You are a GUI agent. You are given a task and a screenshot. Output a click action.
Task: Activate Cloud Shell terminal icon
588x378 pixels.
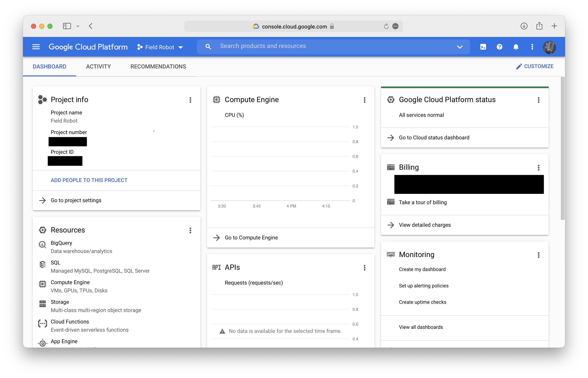tap(483, 47)
